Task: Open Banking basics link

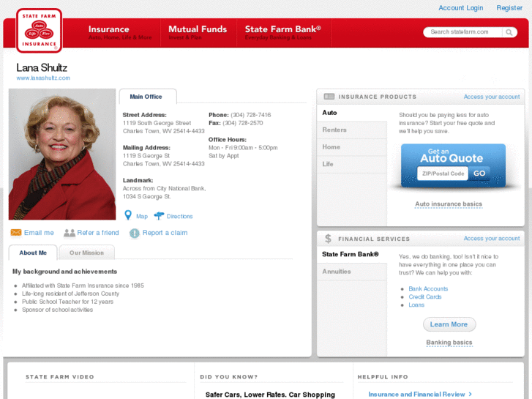Action: point(449,343)
